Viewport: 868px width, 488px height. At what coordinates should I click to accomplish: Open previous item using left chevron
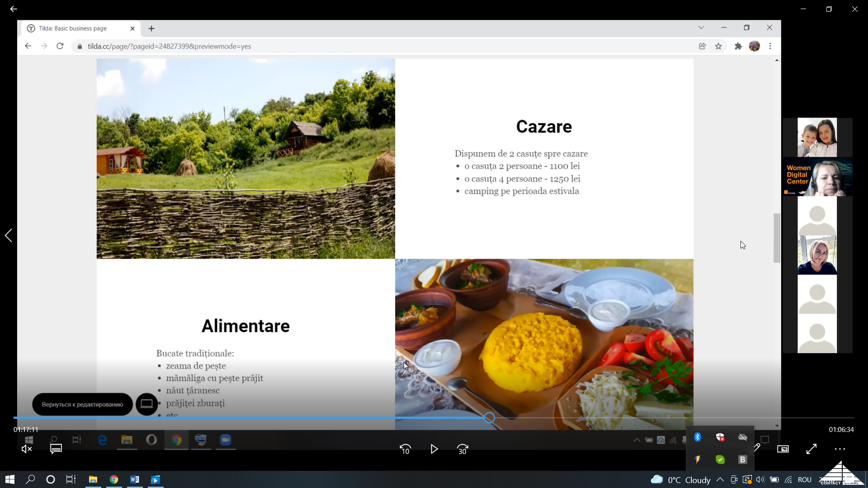9,235
